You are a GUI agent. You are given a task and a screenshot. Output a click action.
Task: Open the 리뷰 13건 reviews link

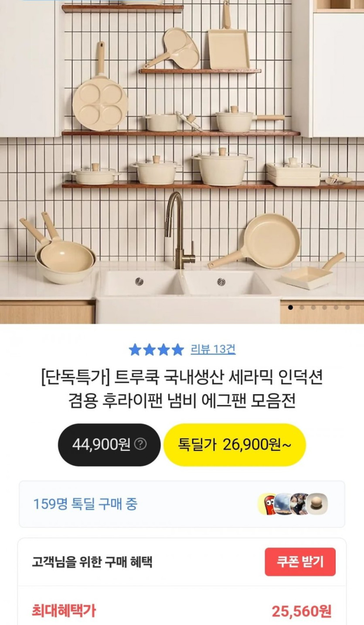tap(213, 349)
